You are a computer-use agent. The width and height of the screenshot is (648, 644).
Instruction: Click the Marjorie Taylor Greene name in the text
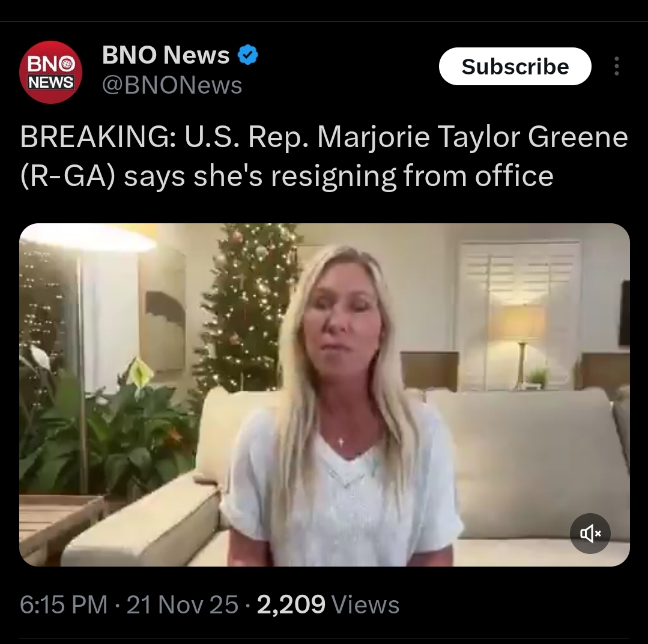click(473, 139)
